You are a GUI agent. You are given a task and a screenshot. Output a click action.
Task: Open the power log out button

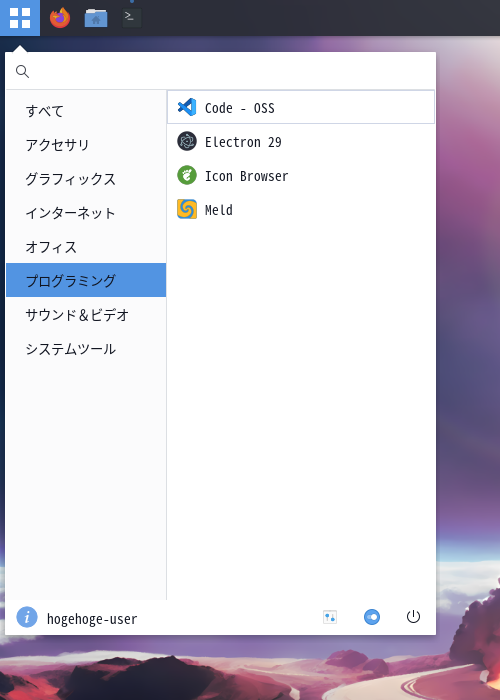tap(413, 617)
